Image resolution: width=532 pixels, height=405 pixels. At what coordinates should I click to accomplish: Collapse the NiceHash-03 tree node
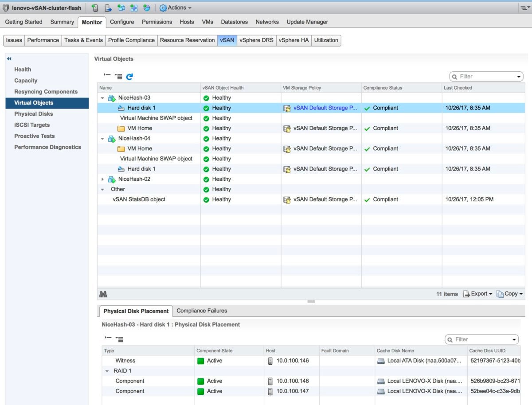102,98
